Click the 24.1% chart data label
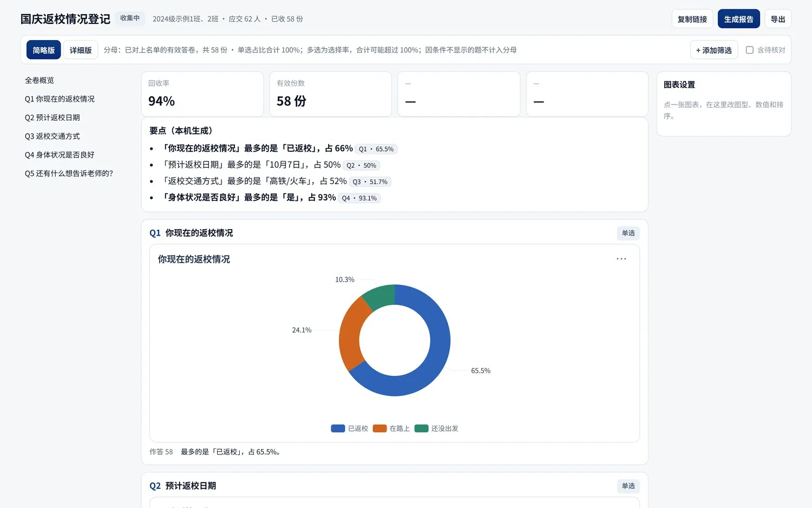The width and height of the screenshot is (812, 508). tap(302, 330)
